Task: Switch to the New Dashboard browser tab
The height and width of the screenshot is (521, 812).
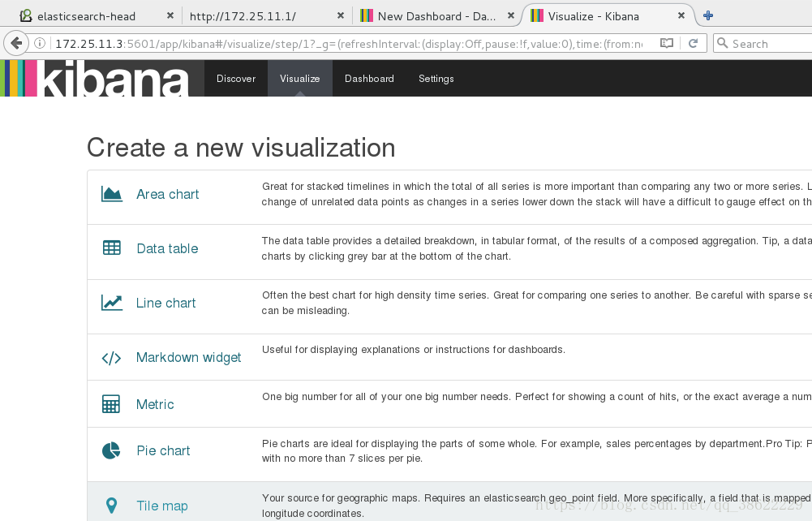Action: [x=437, y=16]
